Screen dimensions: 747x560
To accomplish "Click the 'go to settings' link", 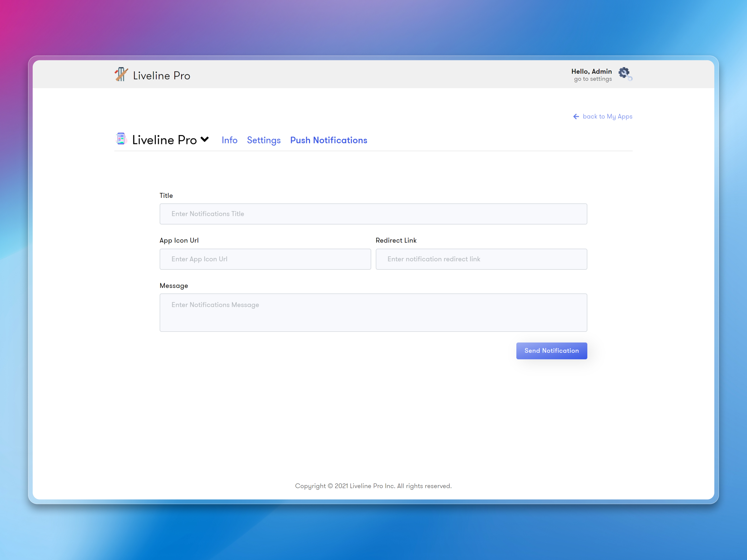I will click(x=592, y=79).
